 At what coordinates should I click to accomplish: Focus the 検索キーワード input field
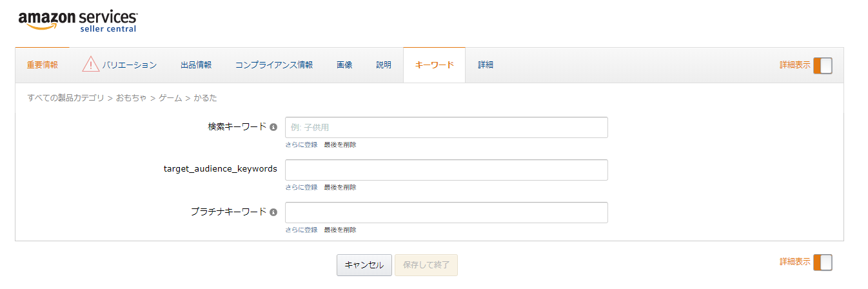(x=446, y=128)
